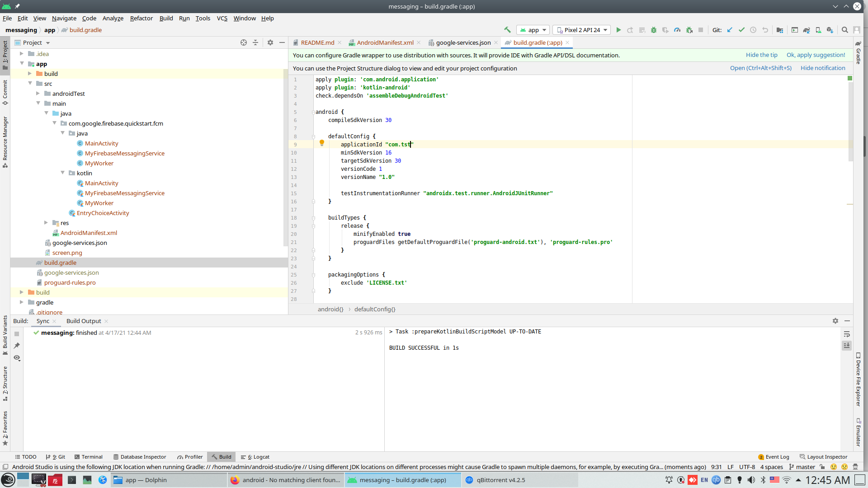Click the Git update project arrow
The width and height of the screenshot is (868, 488).
click(x=729, y=30)
